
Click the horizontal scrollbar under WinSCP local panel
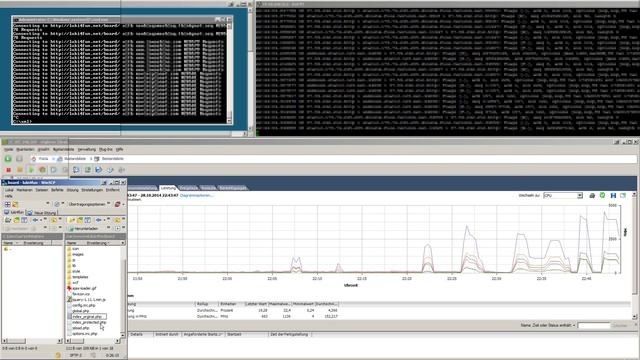[x=32, y=340]
